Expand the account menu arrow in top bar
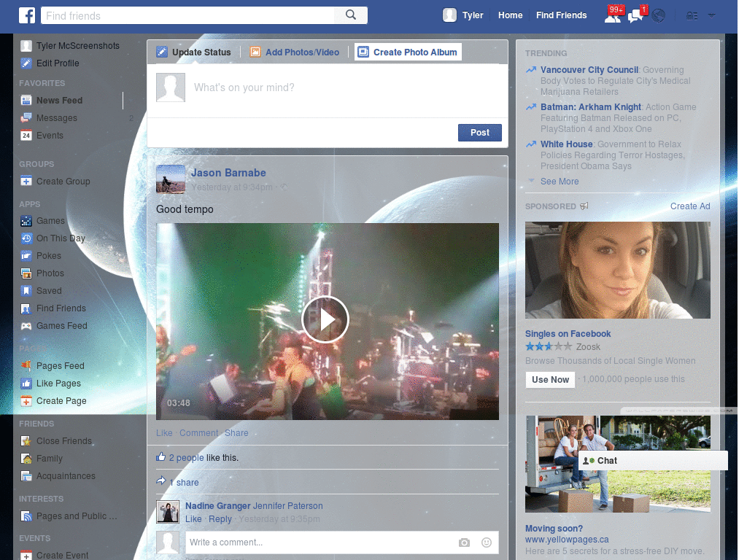 tap(711, 16)
